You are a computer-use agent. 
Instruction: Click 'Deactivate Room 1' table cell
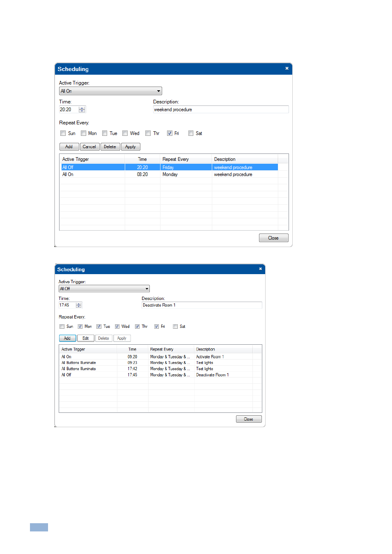[x=212, y=375]
